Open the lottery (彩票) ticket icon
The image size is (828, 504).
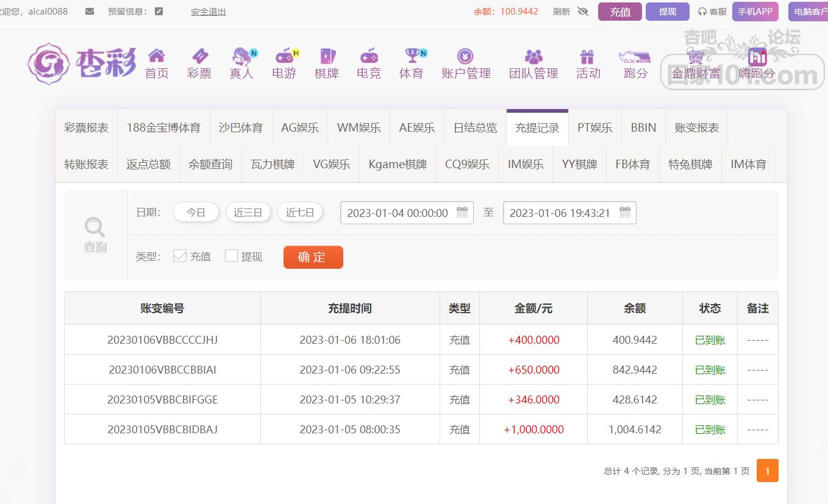pyautogui.click(x=199, y=56)
